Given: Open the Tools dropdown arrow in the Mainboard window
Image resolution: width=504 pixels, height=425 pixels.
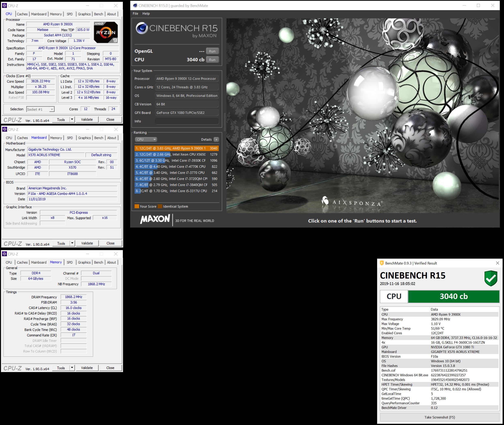Looking at the screenshot, I should coord(72,243).
